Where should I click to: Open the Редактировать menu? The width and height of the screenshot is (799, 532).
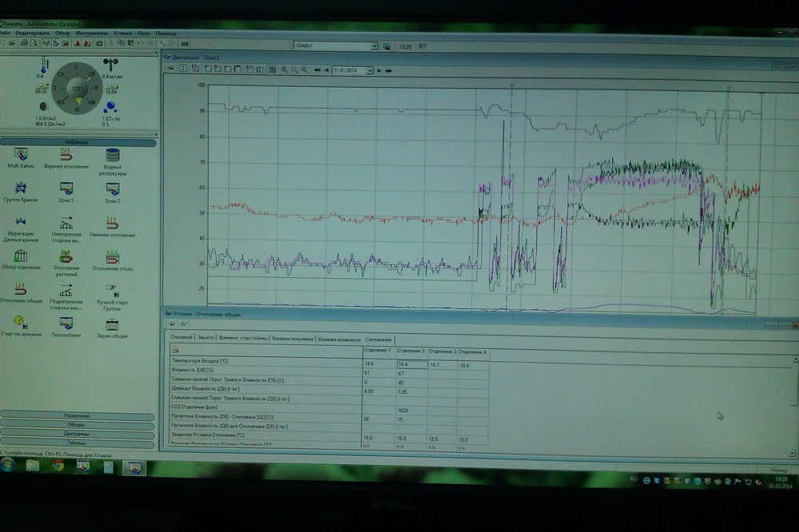(x=33, y=33)
